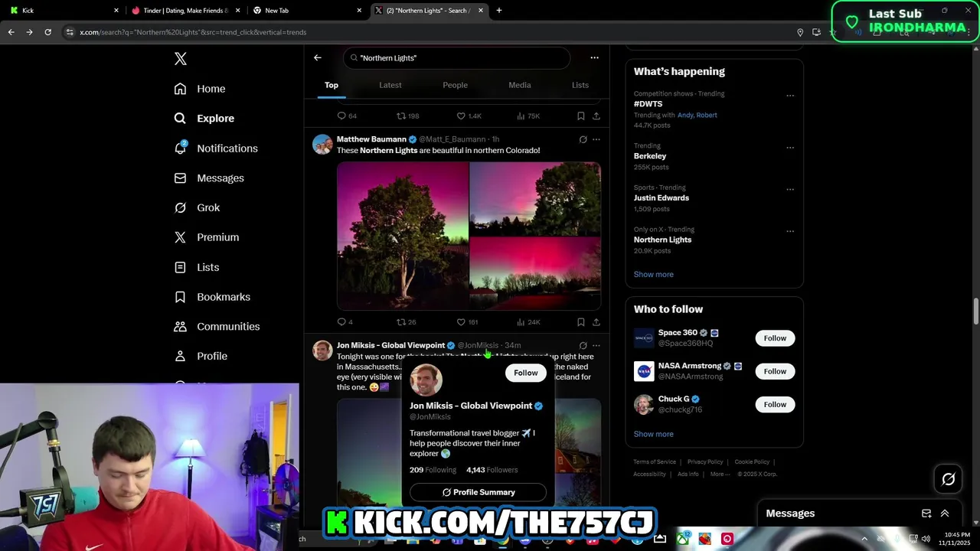Open Premium in the sidebar

pos(207,237)
